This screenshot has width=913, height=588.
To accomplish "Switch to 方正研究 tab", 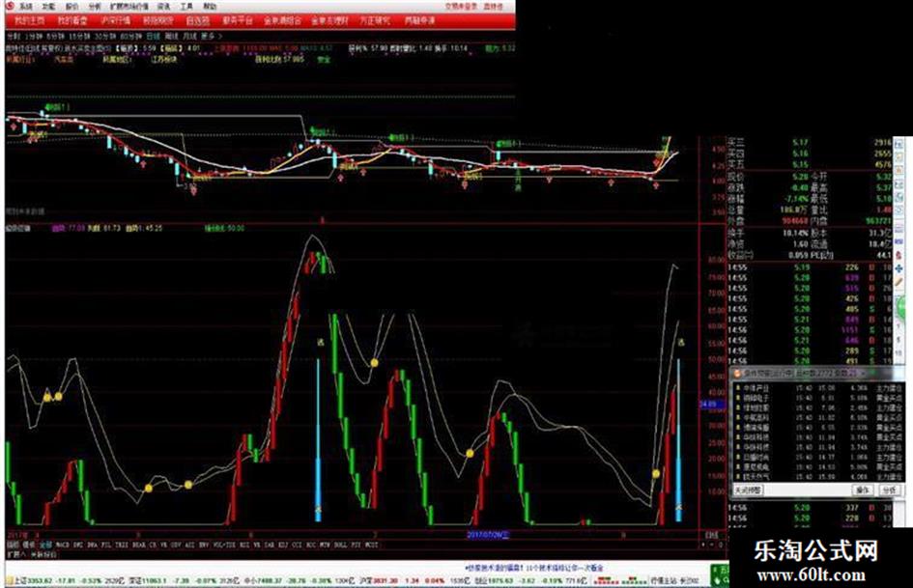I will pos(375,21).
